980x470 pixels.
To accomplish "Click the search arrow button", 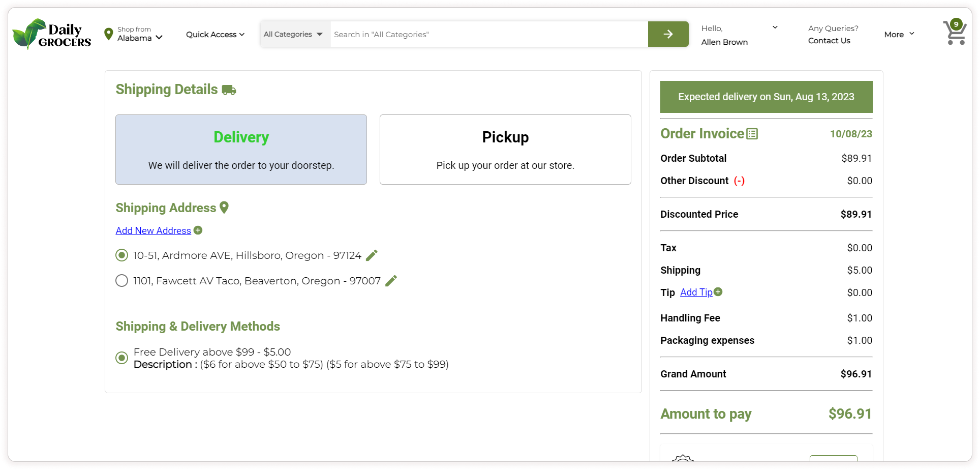I will tap(668, 34).
